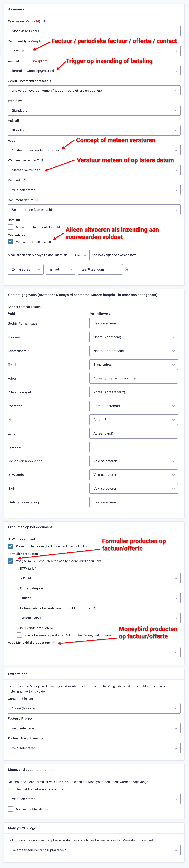189x868 pixels.
Task: Click help icon for product keuze optie
Action: 95,608
